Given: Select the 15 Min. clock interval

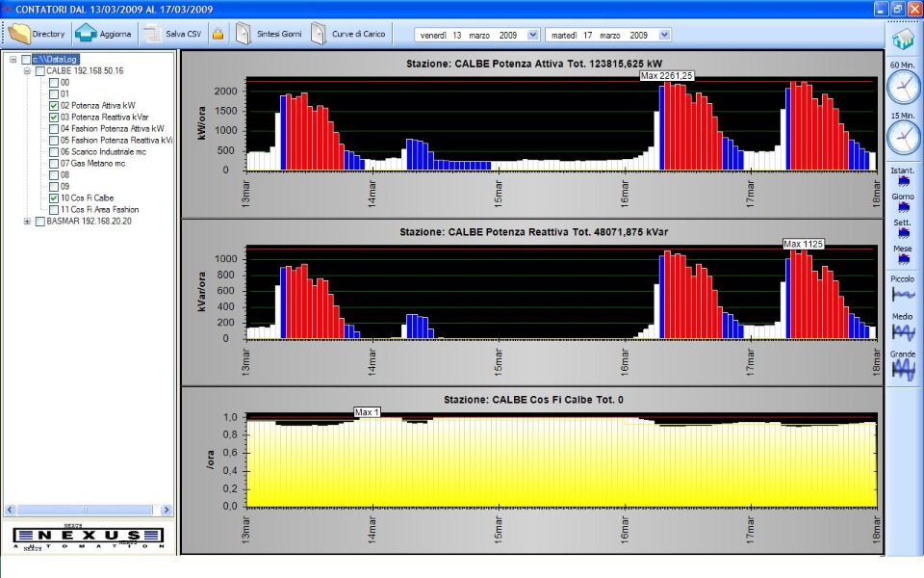Looking at the screenshot, I should [903, 137].
